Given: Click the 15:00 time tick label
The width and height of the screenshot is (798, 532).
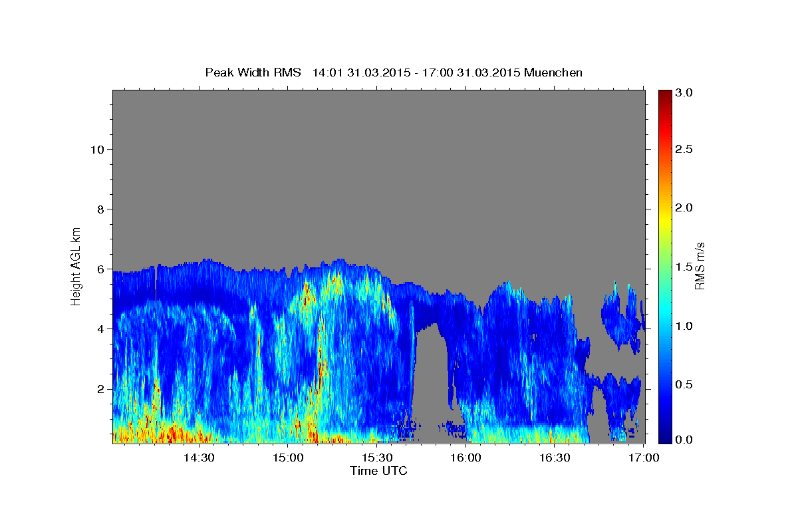Looking at the screenshot, I should pos(288,458).
